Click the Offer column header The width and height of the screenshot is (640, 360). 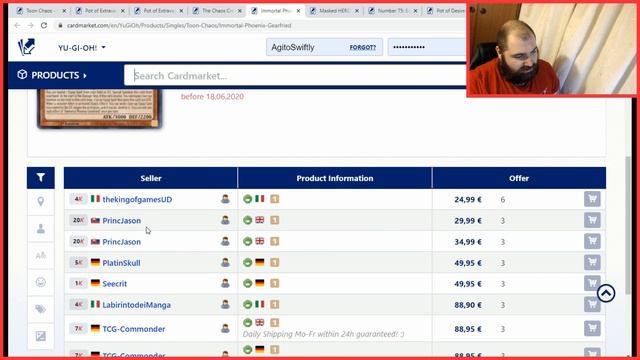pyautogui.click(x=519, y=178)
